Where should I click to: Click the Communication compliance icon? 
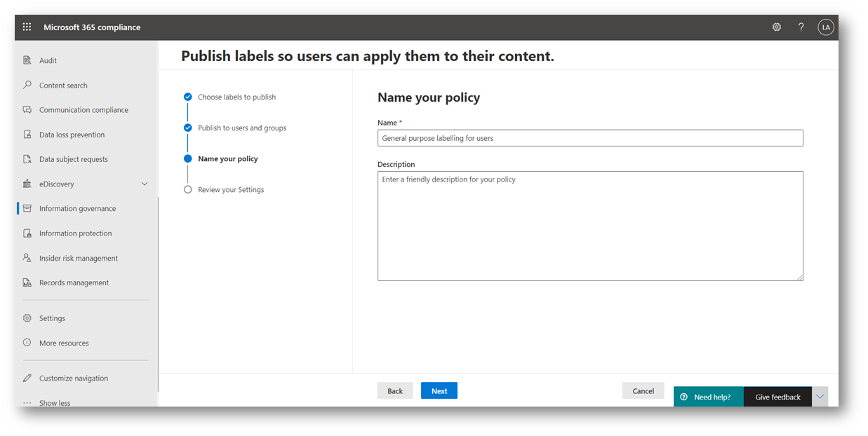click(27, 109)
